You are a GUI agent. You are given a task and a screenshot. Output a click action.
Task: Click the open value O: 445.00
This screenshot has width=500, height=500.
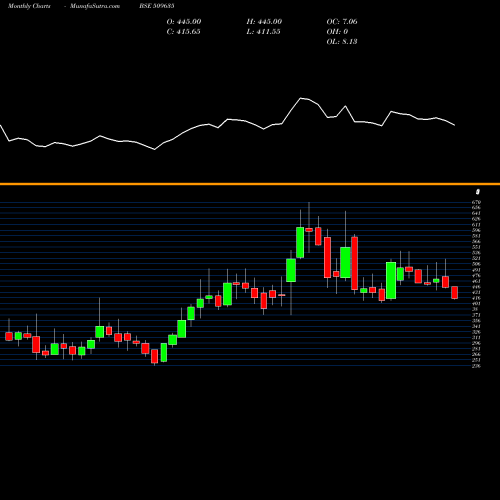point(184,22)
